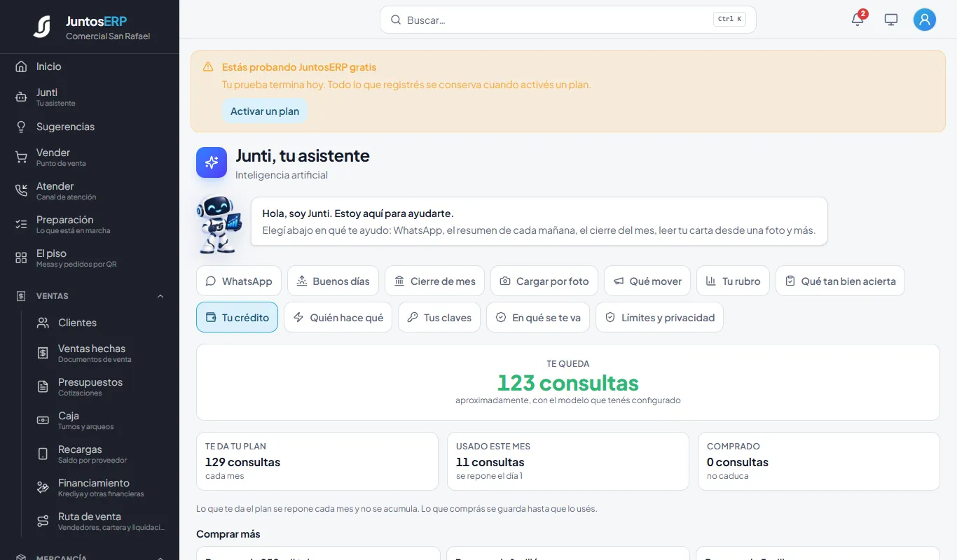This screenshot has width=957, height=560.
Task: Open the Tu rubro tab
Action: tap(733, 281)
